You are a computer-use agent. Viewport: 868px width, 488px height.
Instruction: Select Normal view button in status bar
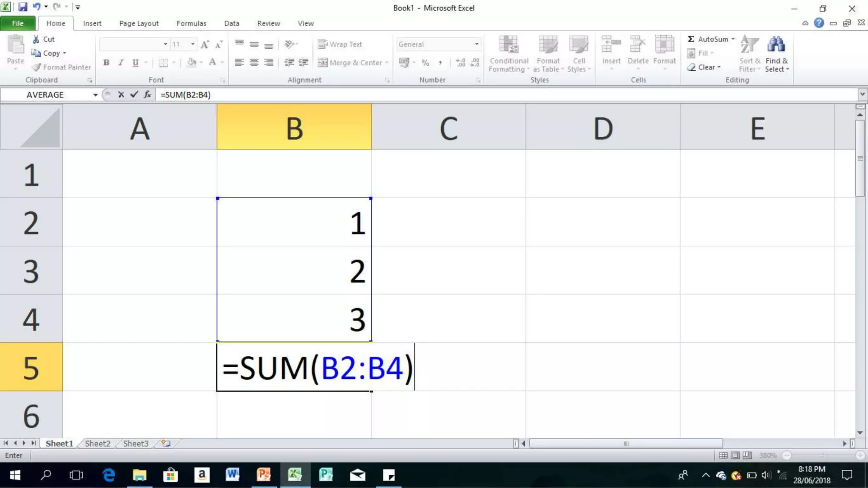point(723,455)
